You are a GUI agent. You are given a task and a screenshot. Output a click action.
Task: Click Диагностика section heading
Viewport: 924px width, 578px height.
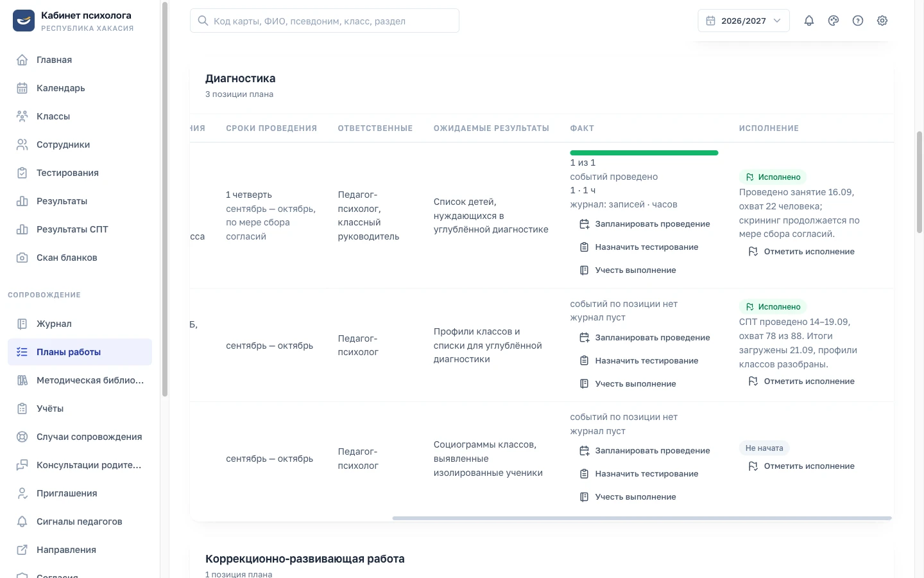point(241,78)
